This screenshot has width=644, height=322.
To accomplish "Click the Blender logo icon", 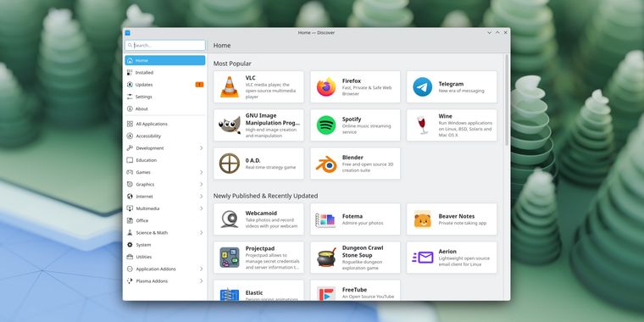I will click(326, 164).
